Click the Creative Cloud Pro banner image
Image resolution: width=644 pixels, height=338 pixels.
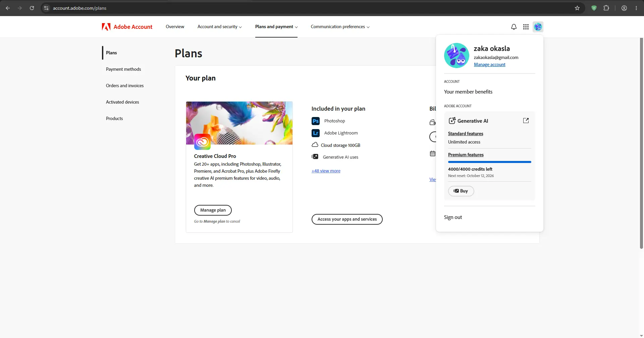[x=239, y=123]
